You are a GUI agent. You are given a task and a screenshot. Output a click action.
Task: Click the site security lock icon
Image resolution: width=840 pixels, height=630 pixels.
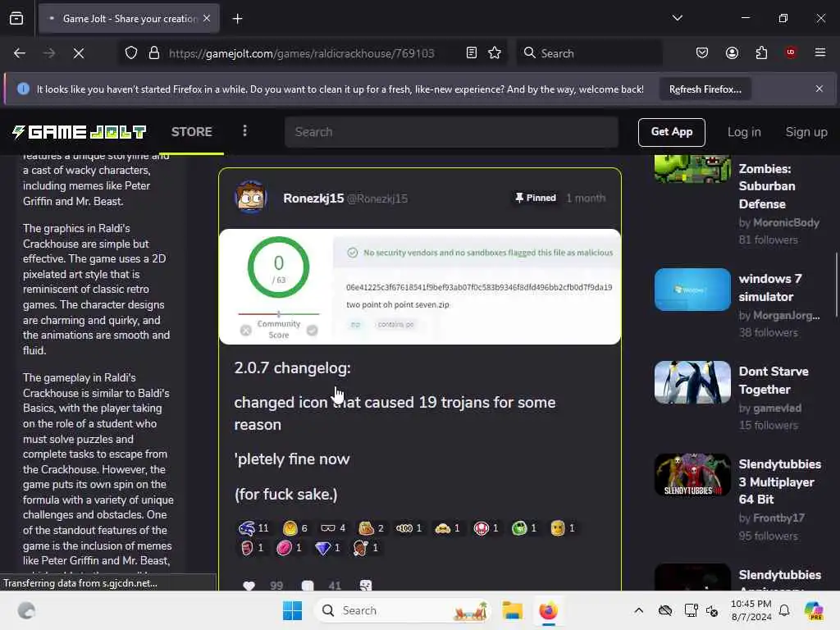153,53
